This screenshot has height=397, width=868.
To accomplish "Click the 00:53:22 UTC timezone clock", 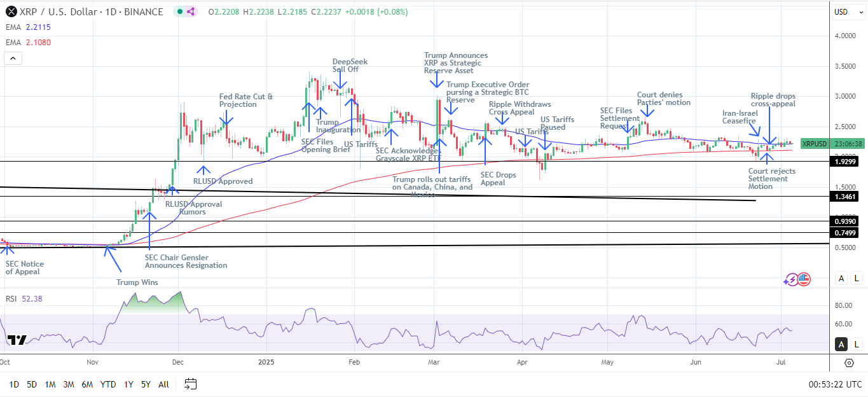I will [835, 384].
